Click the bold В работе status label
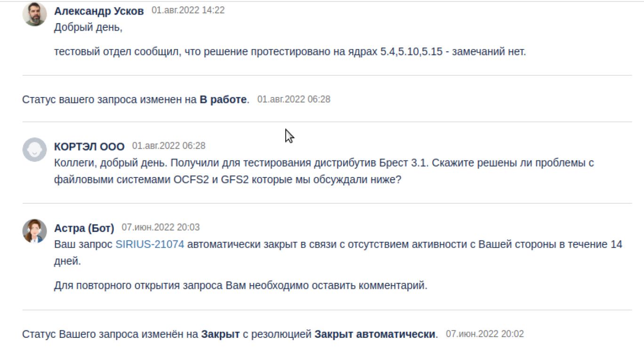The height and width of the screenshot is (352, 644). coord(223,100)
